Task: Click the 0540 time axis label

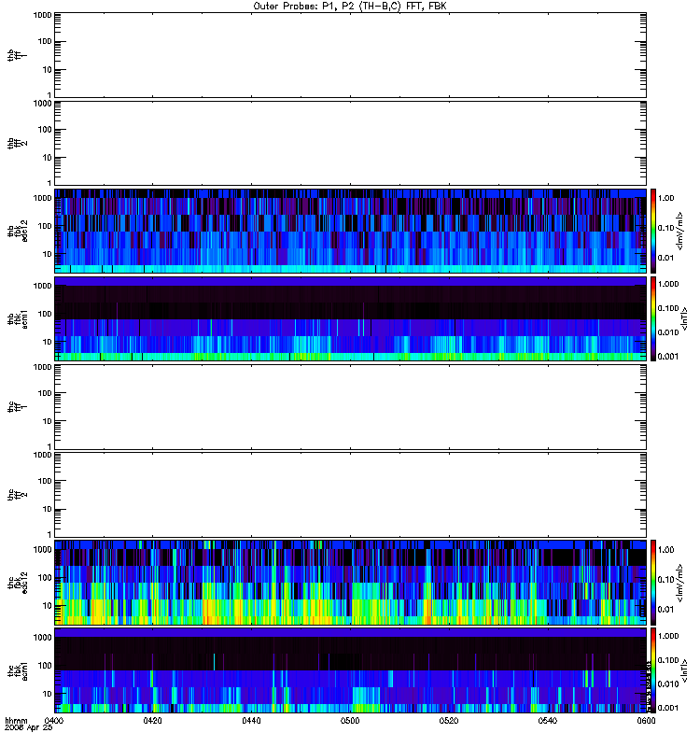Action: (548, 721)
